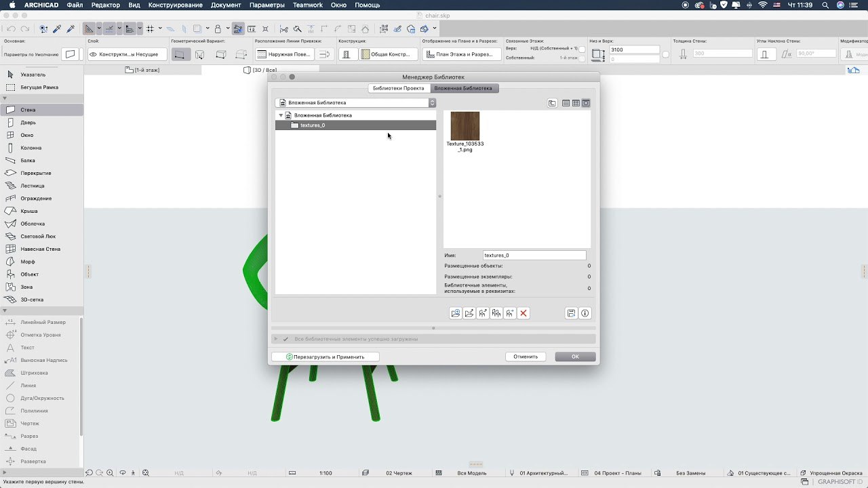Click the eyedropper pick-up parameters icon
This screenshot has height=488, width=868.
pyautogui.click(x=57, y=29)
